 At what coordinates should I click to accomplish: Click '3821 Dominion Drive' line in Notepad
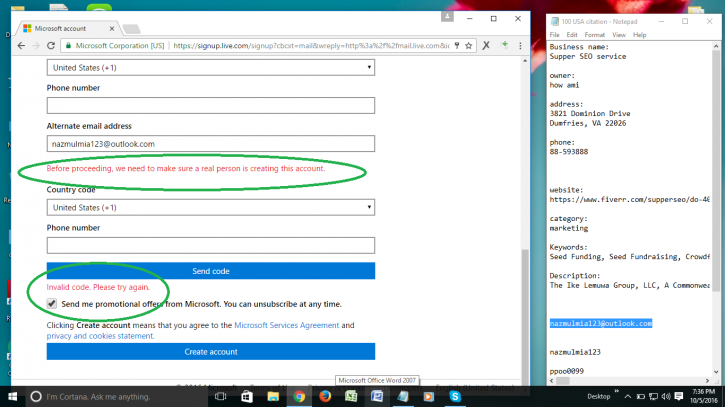(x=590, y=113)
